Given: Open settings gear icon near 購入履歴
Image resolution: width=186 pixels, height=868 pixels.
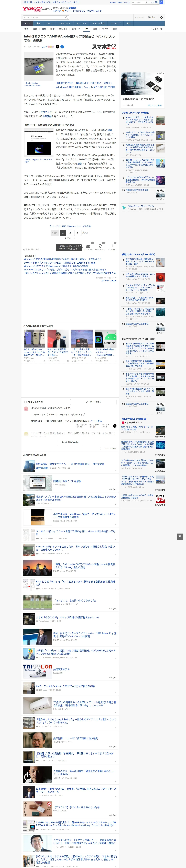Looking at the screenshot, I should click(x=161, y=17).
